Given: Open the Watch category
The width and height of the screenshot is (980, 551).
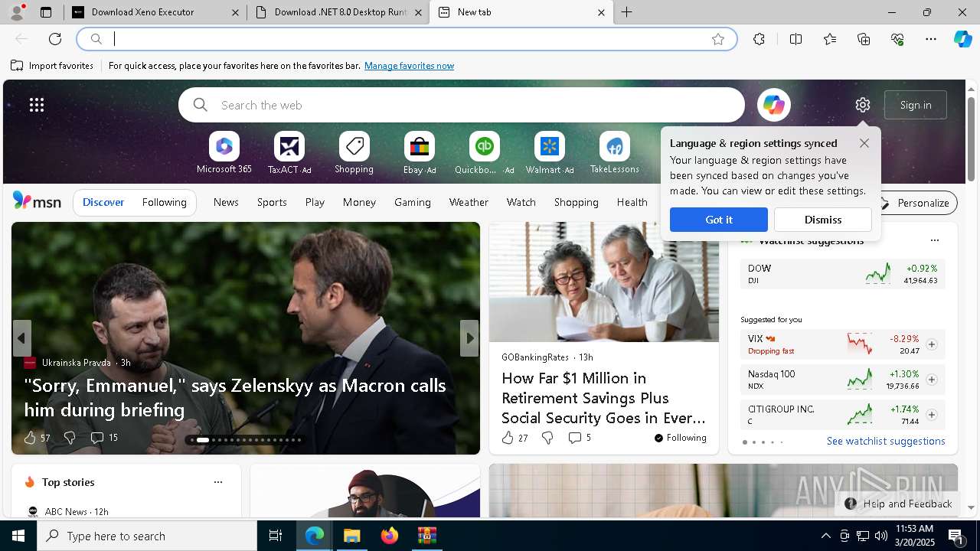Looking at the screenshot, I should (x=521, y=202).
